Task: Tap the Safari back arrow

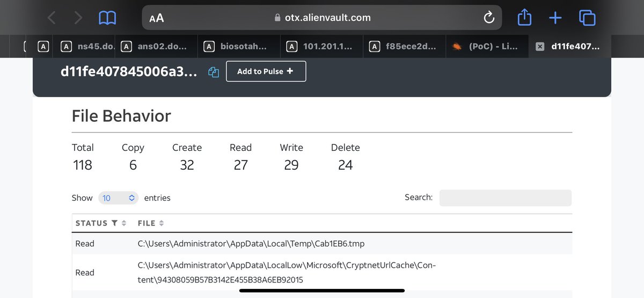Action: (x=52, y=18)
